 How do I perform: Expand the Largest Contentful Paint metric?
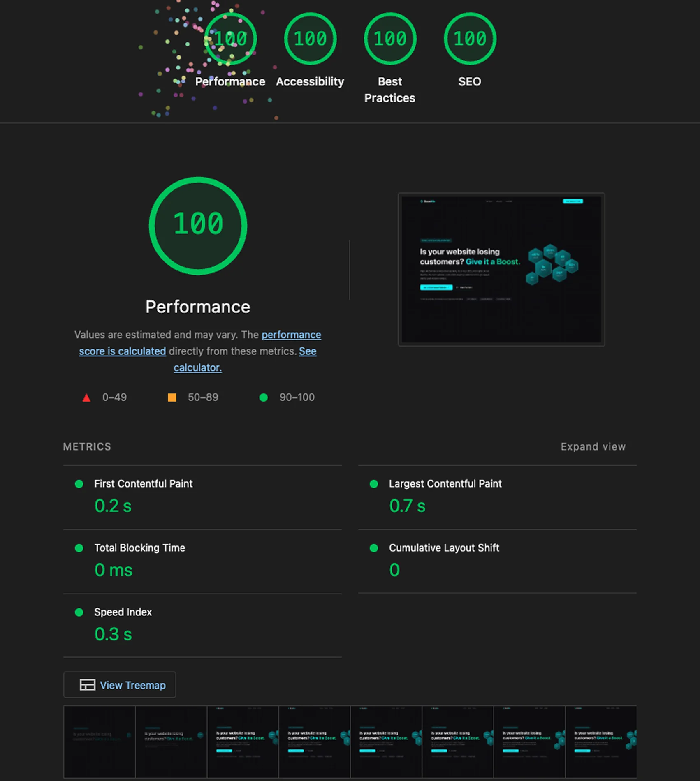[445, 484]
